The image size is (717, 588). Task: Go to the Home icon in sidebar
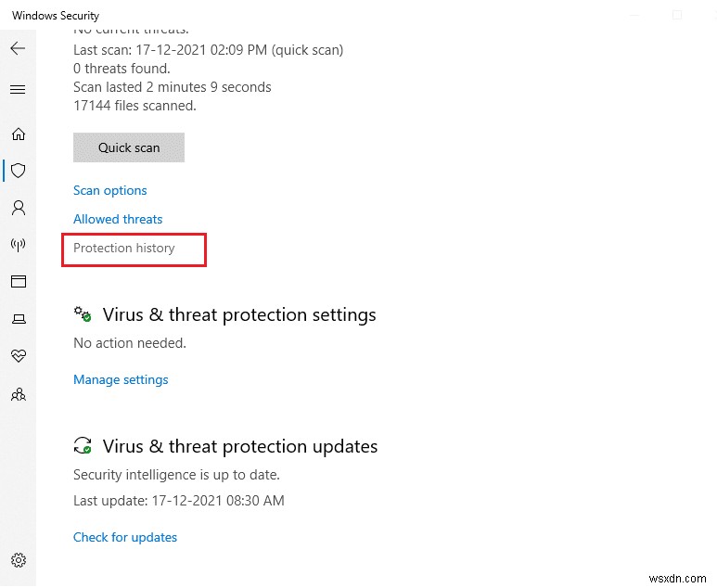(x=18, y=134)
